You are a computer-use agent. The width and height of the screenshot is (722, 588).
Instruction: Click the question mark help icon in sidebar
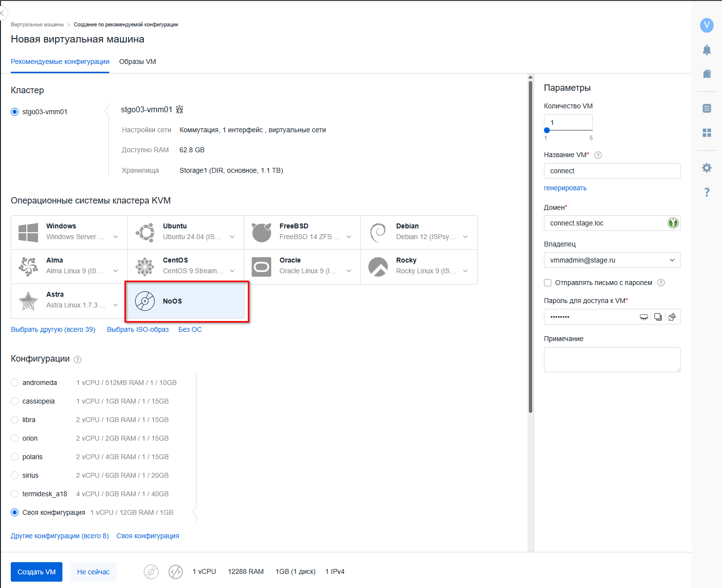(x=706, y=192)
